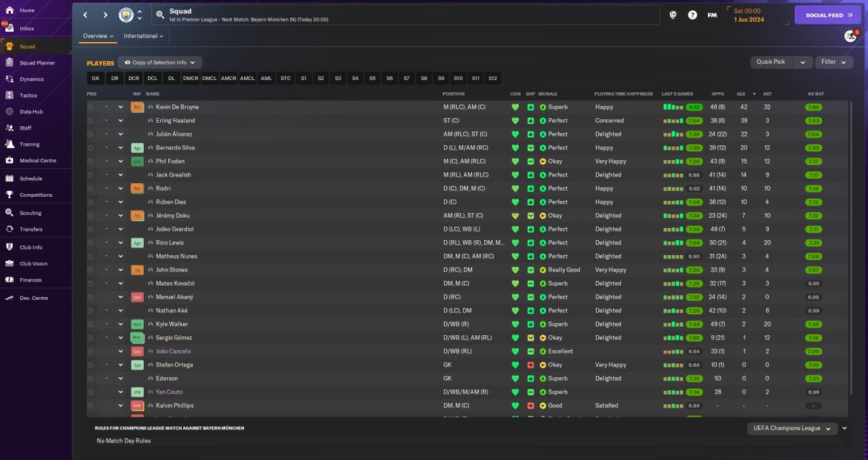The image size is (868, 460).
Task: Expand position dropdown for Stefan Ortega
Action: (121, 365)
